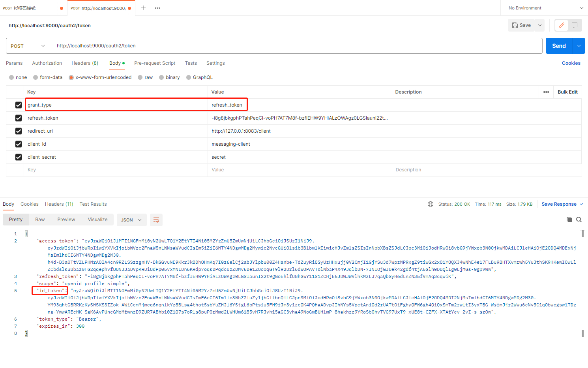Viewport: 588px width, 368px height.
Task: Open the JSON format dropdown
Action: [x=131, y=220]
